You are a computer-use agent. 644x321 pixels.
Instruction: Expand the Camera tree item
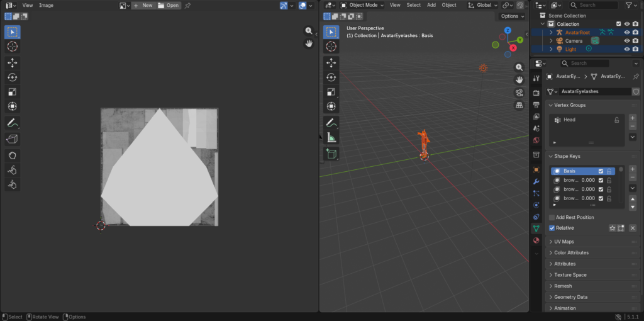[x=551, y=41]
